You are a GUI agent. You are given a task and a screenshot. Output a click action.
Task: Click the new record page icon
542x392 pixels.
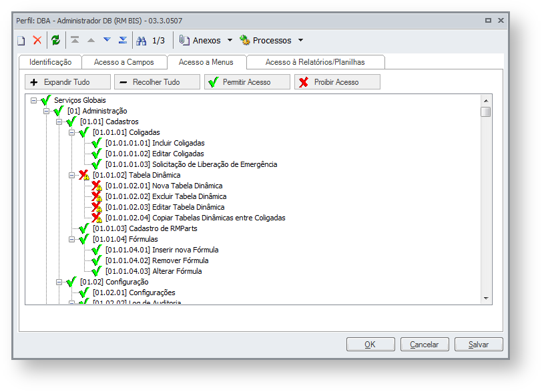click(21, 41)
